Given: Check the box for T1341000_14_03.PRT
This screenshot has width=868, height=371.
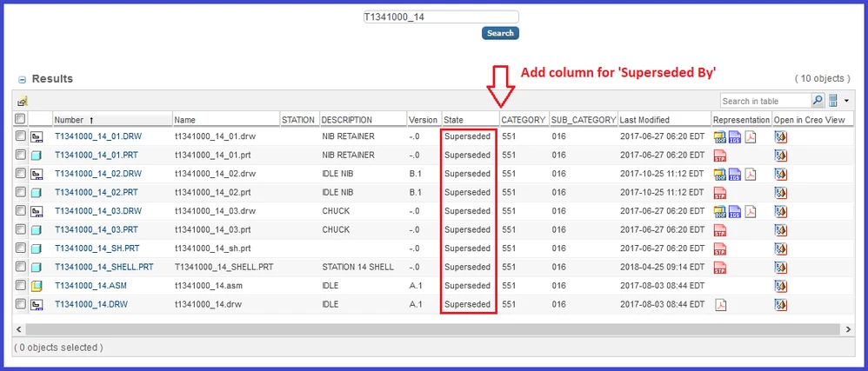Looking at the screenshot, I should tap(21, 229).
